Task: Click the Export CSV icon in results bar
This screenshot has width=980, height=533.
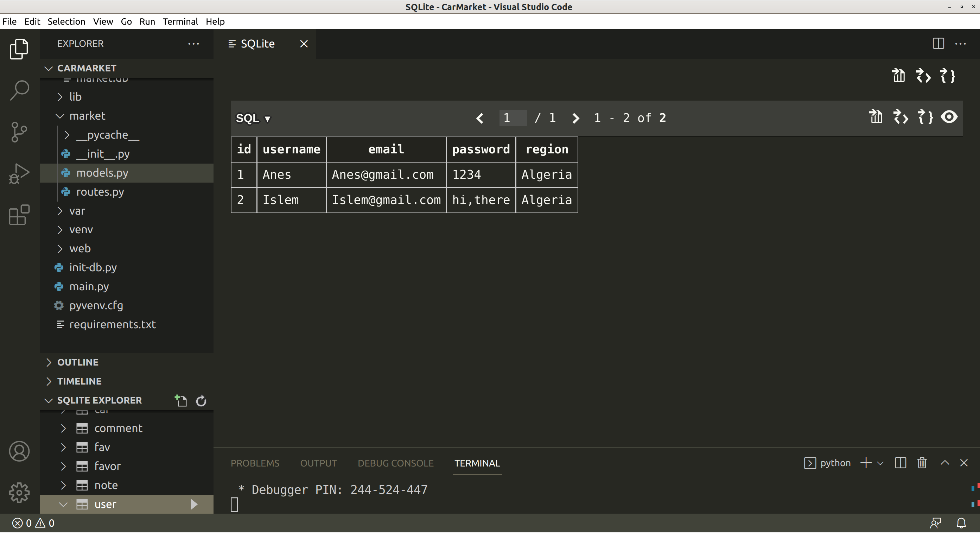Action: coord(876,117)
